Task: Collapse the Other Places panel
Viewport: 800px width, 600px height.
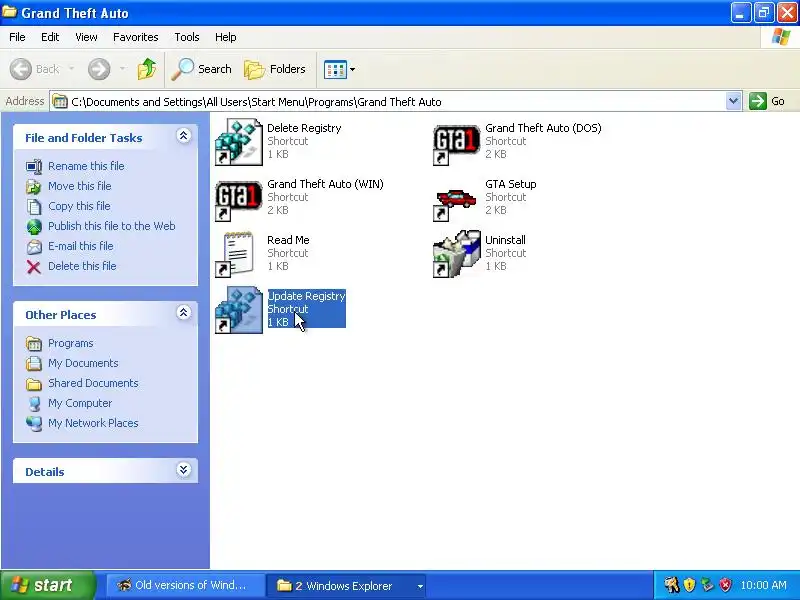Action: point(184,313)
